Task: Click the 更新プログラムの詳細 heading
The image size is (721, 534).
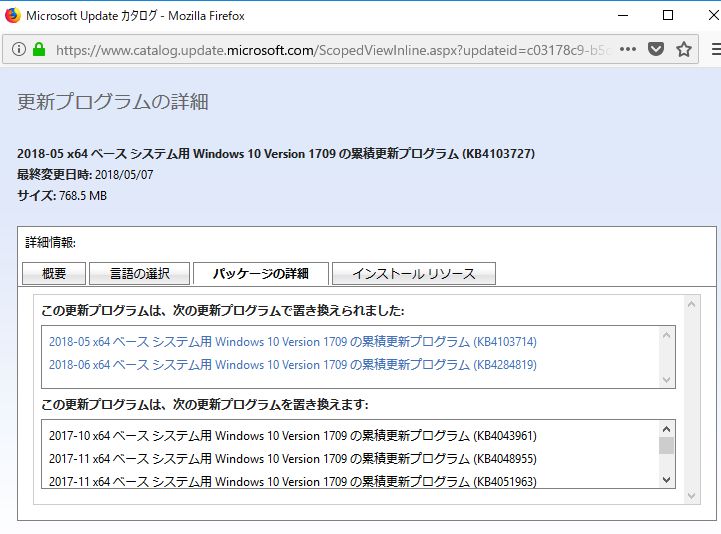Action: click(x=113, y=102)
